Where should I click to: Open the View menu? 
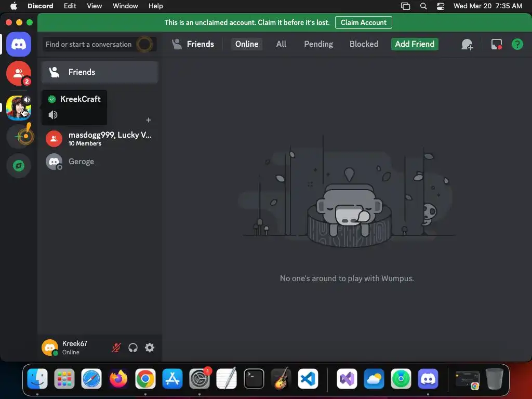[x=94, y=6]
